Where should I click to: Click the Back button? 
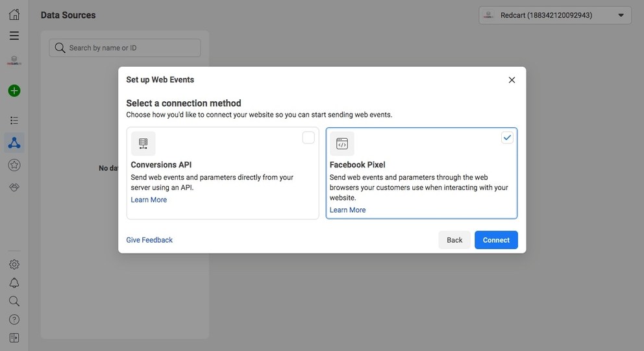point(454,240)
